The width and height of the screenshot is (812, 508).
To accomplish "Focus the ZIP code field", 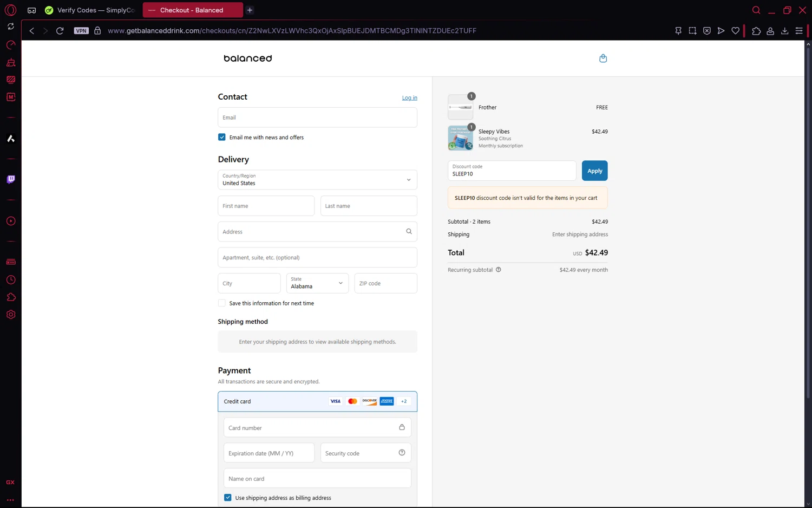I will pos(385,283).
